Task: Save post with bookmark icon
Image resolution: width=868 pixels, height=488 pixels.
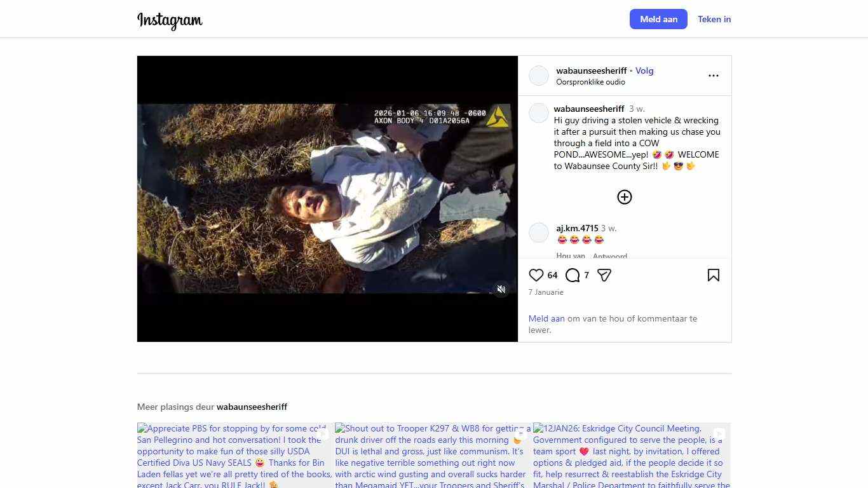Action: pyautogui.click(x=713, y=275)
